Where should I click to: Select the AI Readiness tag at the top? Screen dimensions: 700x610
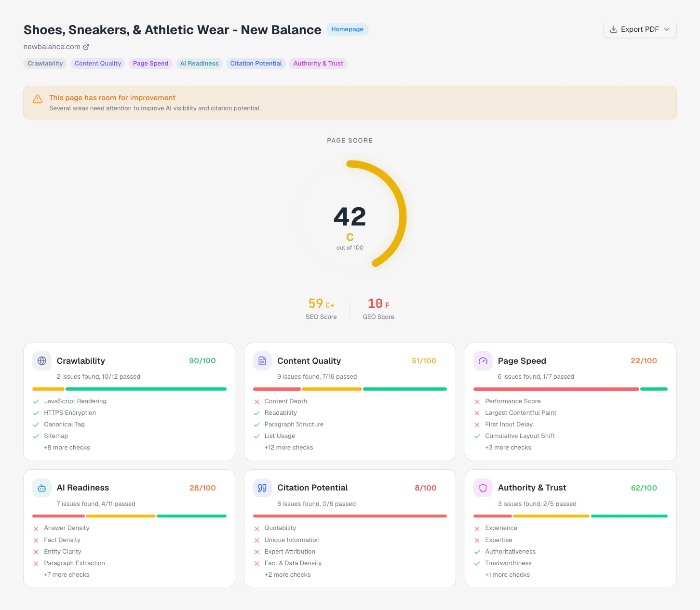click(199, 64)
